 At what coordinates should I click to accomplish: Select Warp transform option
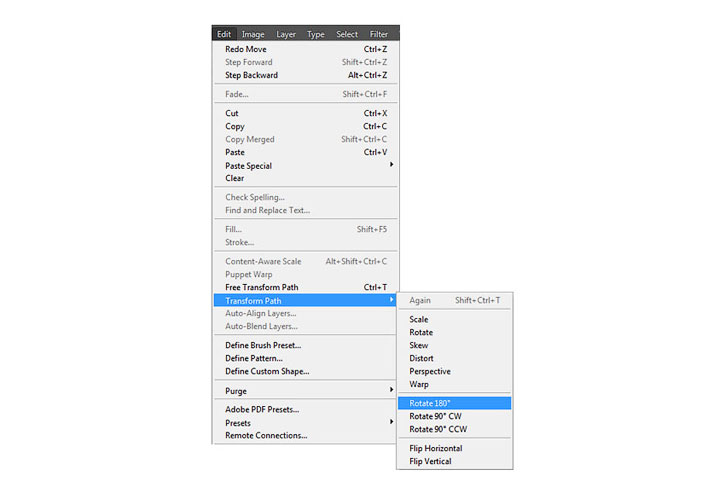[x=455, y=384]
